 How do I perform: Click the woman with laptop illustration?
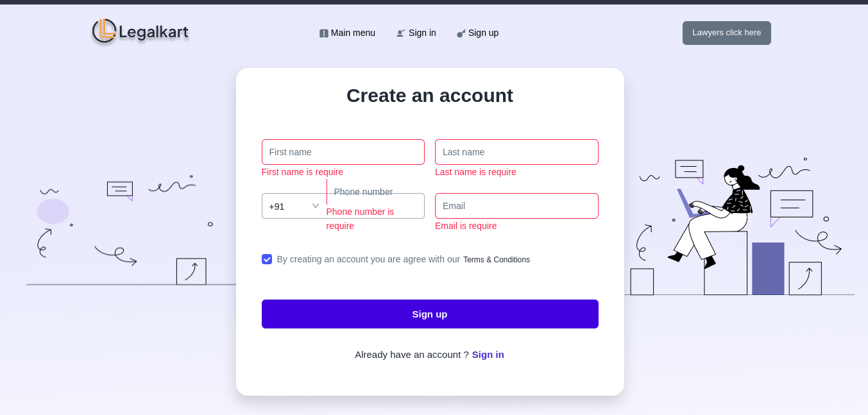tap(715, 215)
